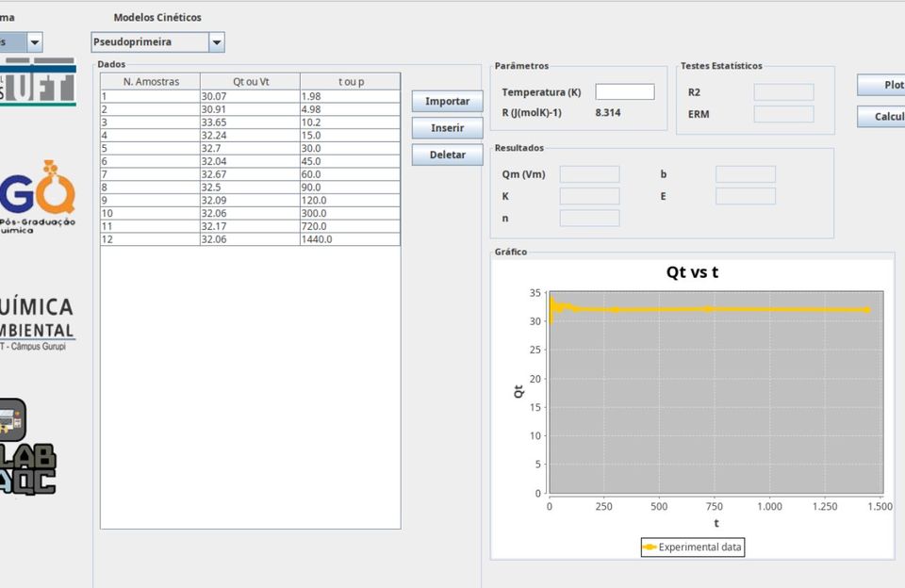The height and width of the screenshot is (588, 905).
Task: Click the Calcular button
Action: point(881,117)
